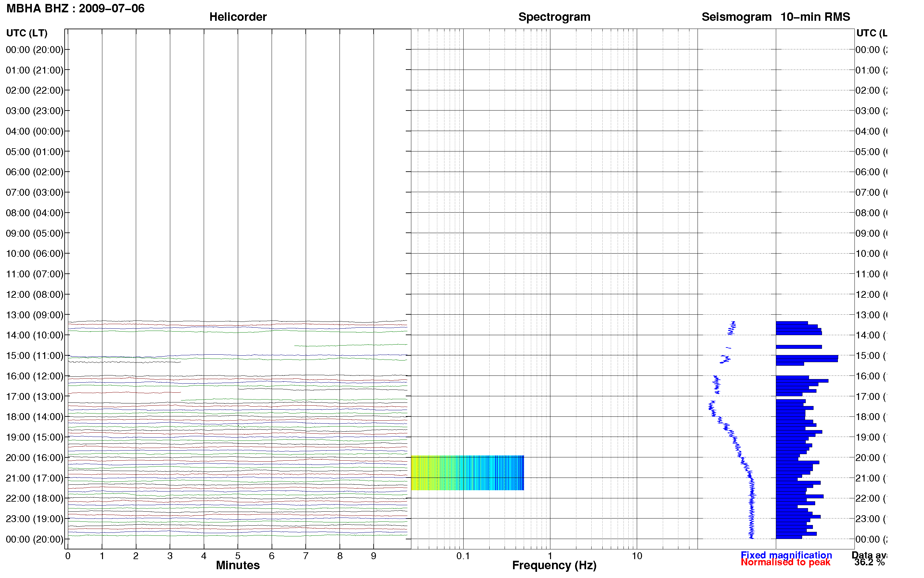Click the 18:00 (14:00) time label
Screen dimensions: 924x578
click(34, 417)
